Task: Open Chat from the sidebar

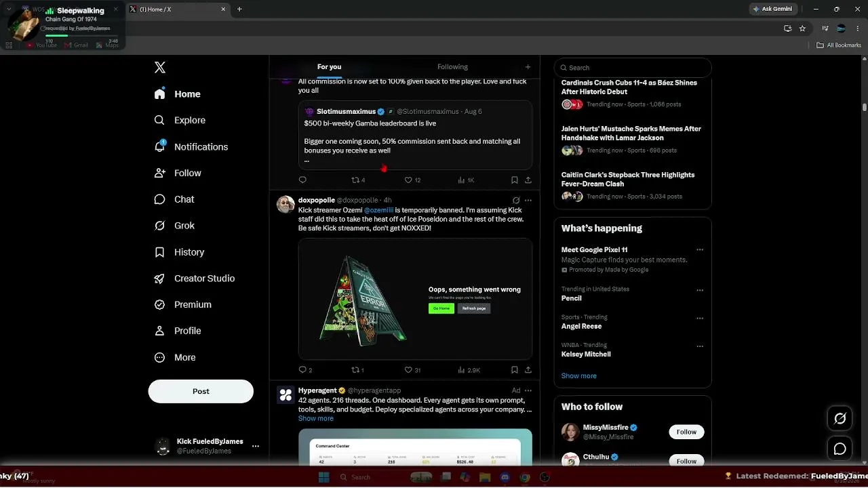Action: (x=174, y=199)
